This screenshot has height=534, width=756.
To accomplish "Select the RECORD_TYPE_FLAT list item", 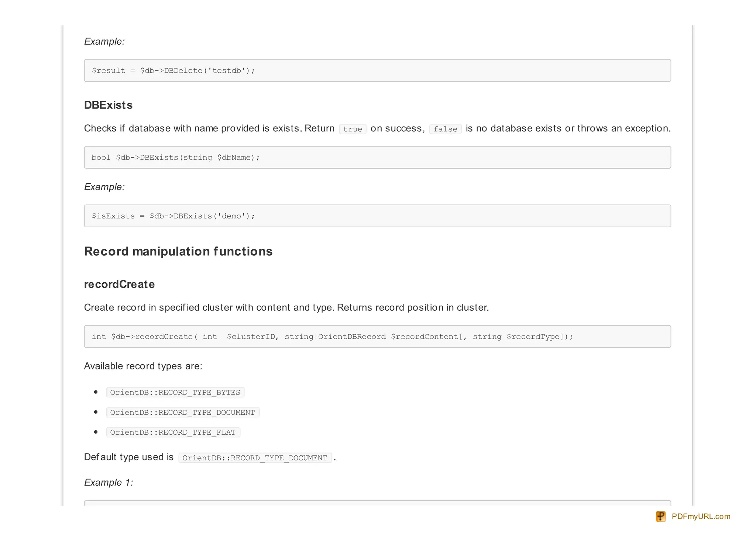I will (173, 432).
